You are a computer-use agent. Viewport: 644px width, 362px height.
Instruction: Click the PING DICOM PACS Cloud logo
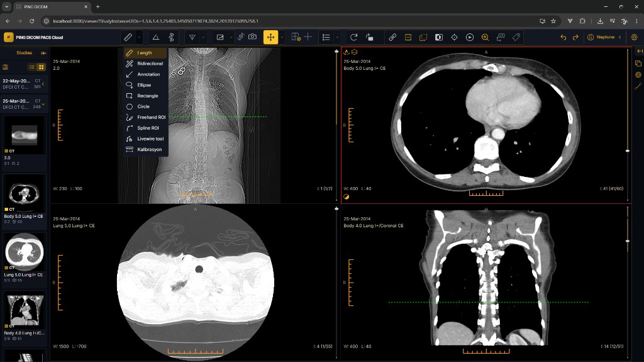click(x=34, y=37)
